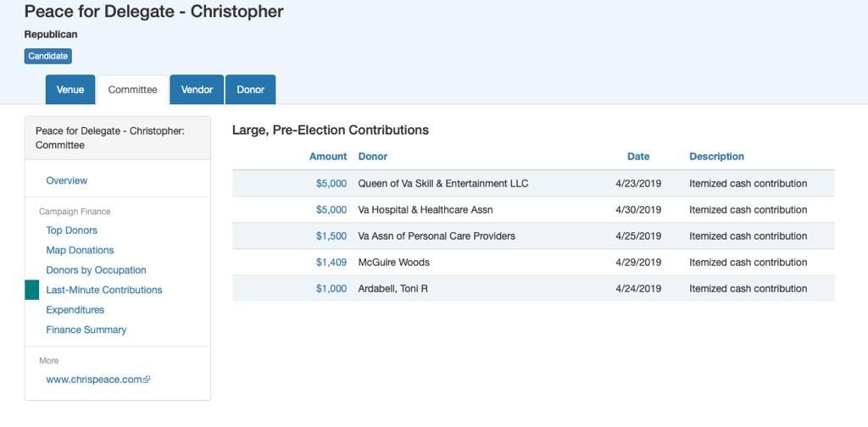Open Last-Minute Contributions page

click(104, 290)
